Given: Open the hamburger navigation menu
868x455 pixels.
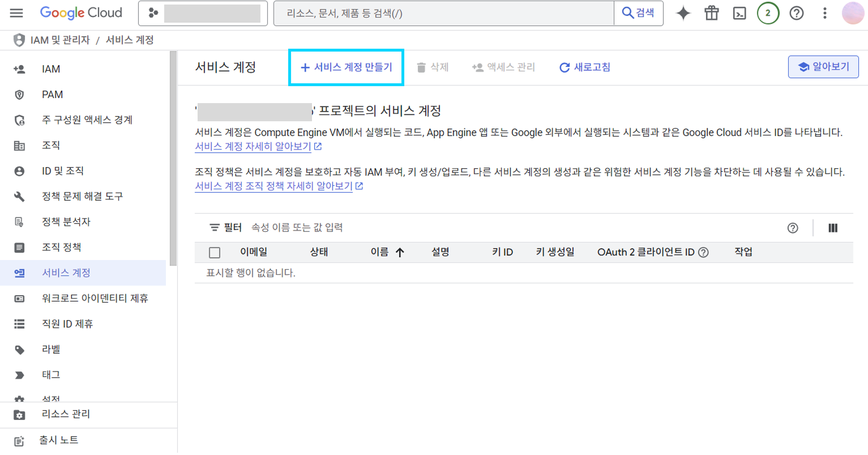Looking at the screenshot, I should pyautogui.click(x=16, y=13).
